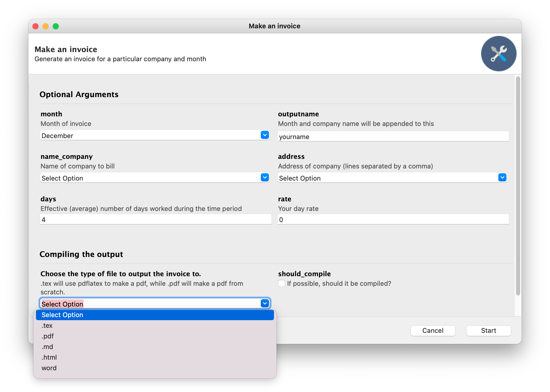Choose .tex from the output type list
The width and height of the screenshot is (550, 392).
pyautogui.click(x=47, y=325)
